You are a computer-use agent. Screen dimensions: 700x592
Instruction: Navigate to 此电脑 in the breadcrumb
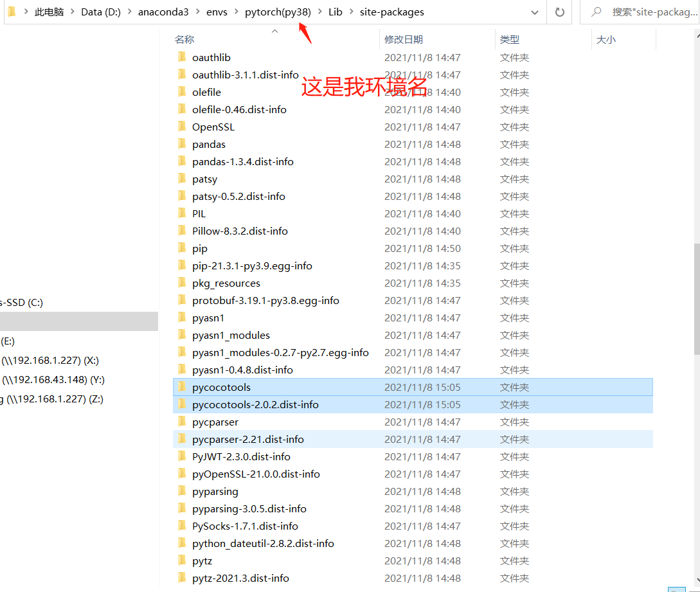[x=49, y=12]
